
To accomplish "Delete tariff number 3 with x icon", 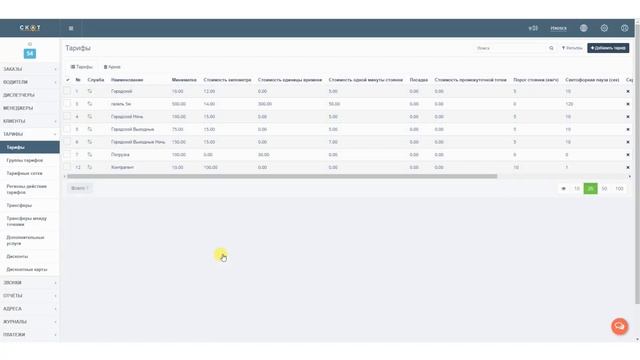I will [628, 104].
